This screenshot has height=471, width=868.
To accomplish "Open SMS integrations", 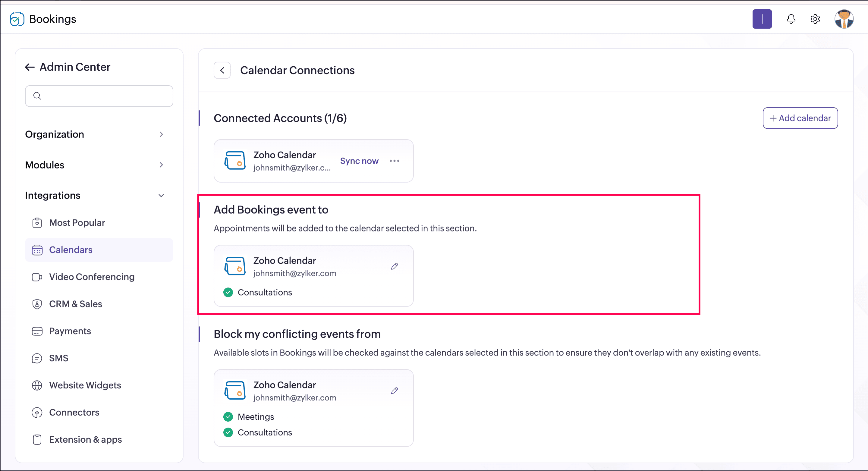I will click(99, 358).
